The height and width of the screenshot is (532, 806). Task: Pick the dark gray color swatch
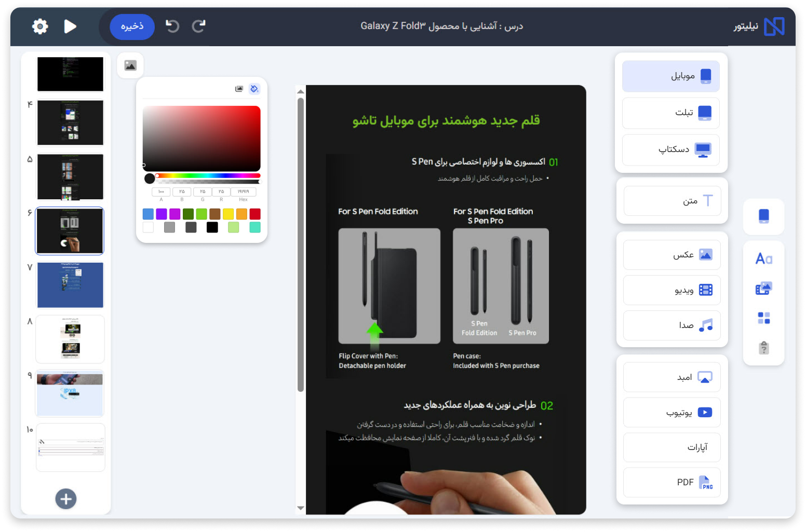pyautogui.click(x=191, y=227)
